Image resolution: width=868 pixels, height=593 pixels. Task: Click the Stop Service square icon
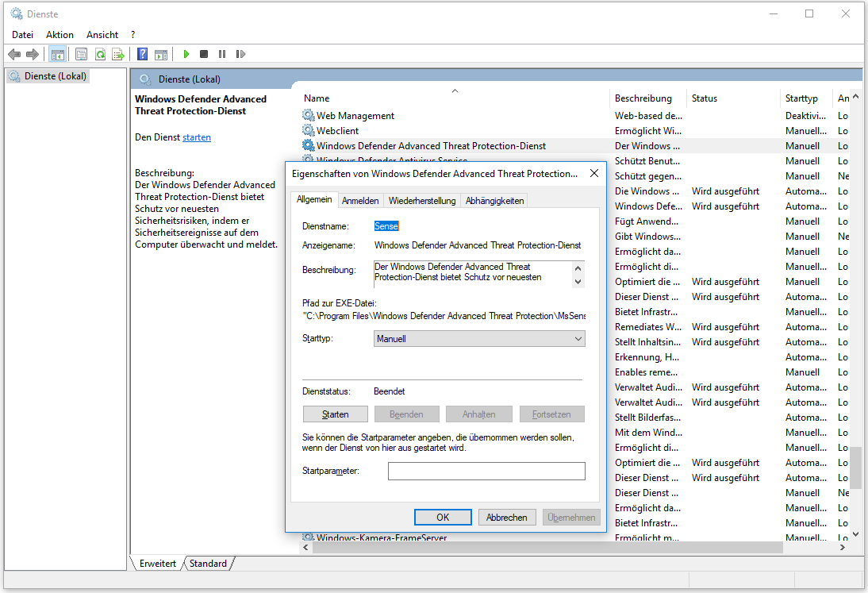[204, 54]
